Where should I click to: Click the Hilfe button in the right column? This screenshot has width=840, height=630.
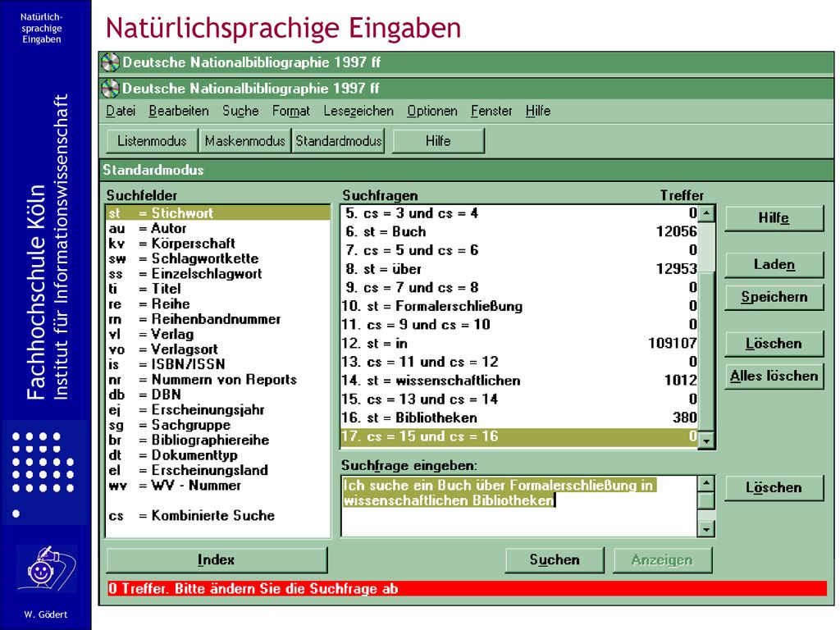click(x=774, y=218)
